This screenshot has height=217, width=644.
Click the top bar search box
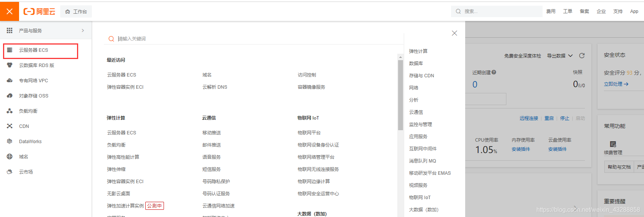(x=497, y=11)
